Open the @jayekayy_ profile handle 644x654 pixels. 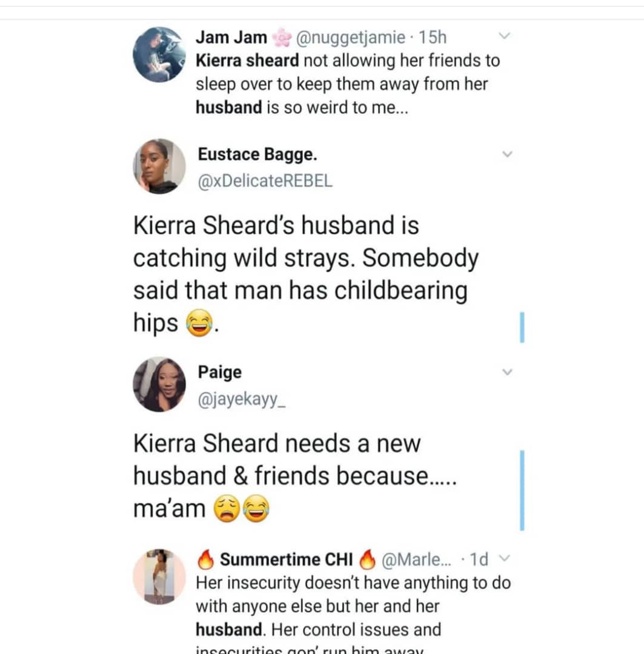[242, 399]
